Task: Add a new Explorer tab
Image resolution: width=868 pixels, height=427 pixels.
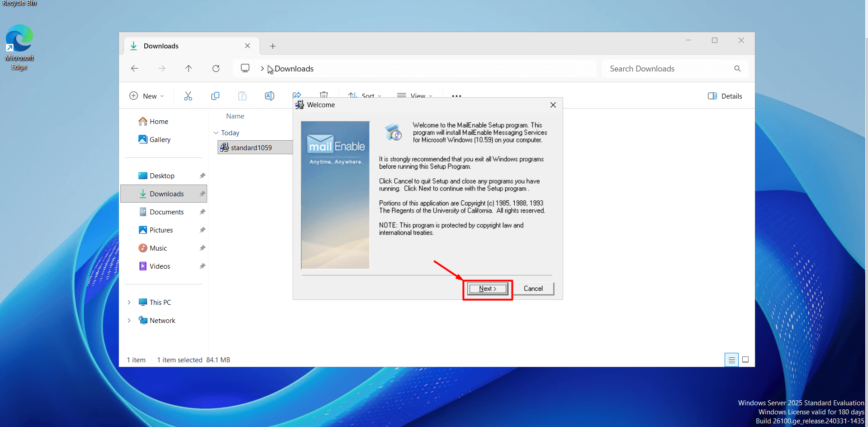Action: tap(273, 46)
